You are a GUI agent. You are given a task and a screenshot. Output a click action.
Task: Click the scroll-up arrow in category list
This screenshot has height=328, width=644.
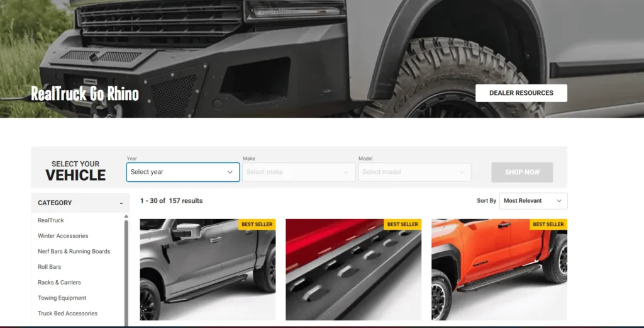(126, 216)
